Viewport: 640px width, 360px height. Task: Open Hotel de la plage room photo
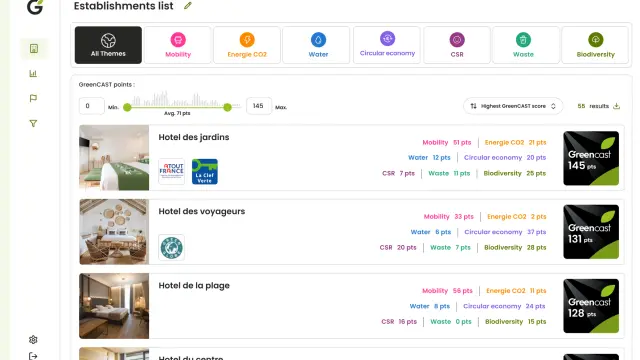pos(114,306)
